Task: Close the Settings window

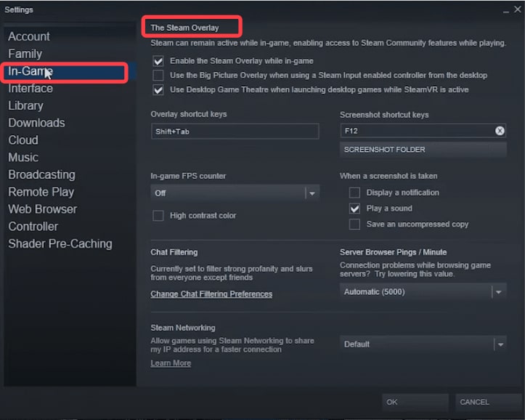Action: tap(518, 9)
